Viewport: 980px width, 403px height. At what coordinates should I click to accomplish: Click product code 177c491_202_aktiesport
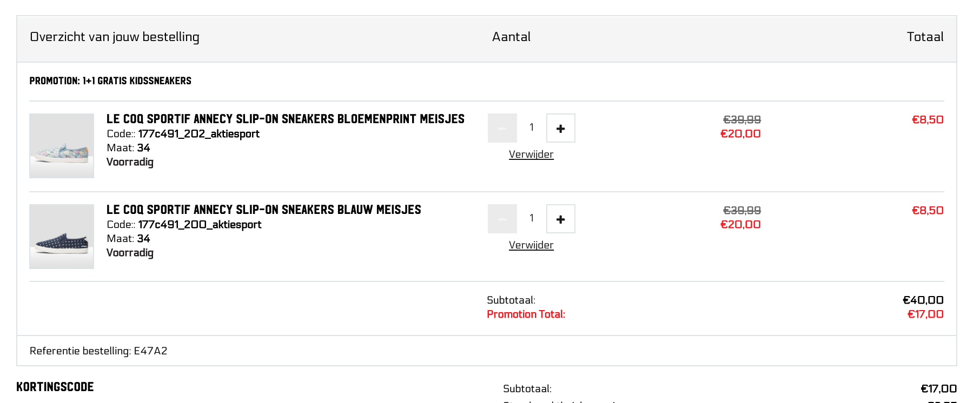198,134
